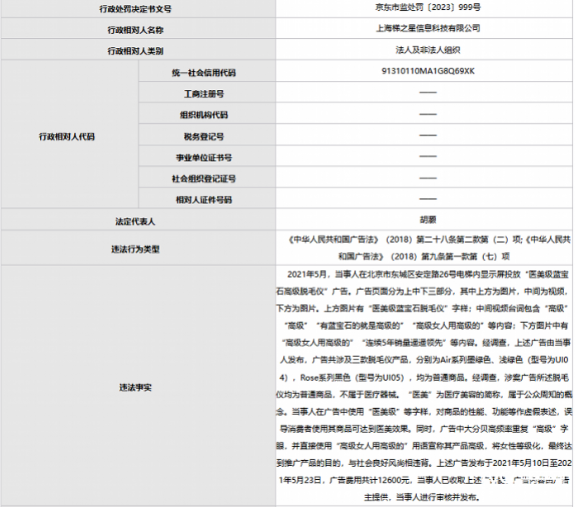
Task: Click the 行政相对人名称 header cell
Action: [x=135, y=30]
